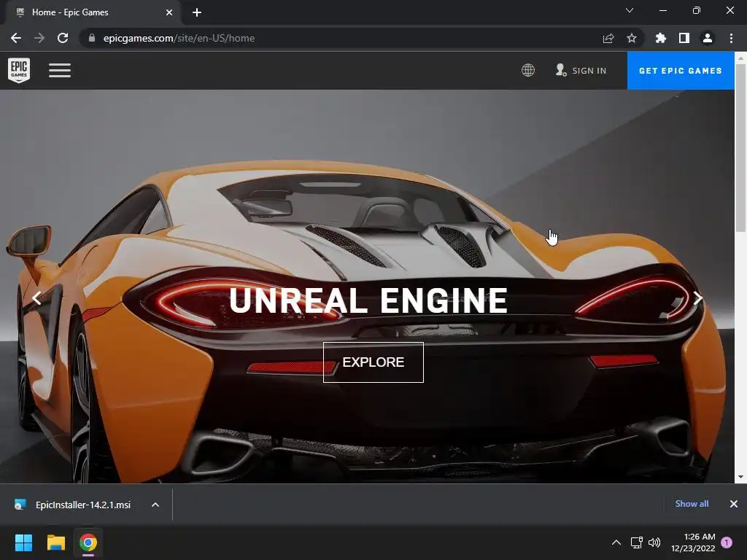Open the taskbar clock and date
The image size is (747, 560).
click(x=693, y=542)
